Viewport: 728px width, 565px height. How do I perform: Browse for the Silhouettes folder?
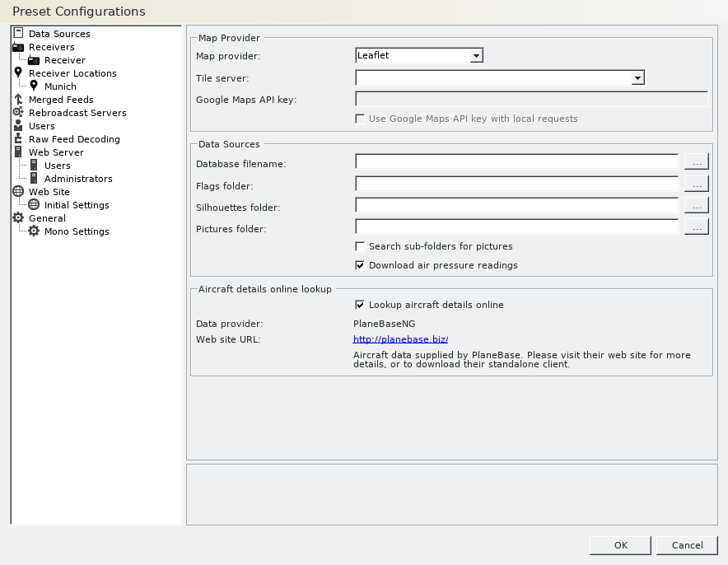click(697, 205)
